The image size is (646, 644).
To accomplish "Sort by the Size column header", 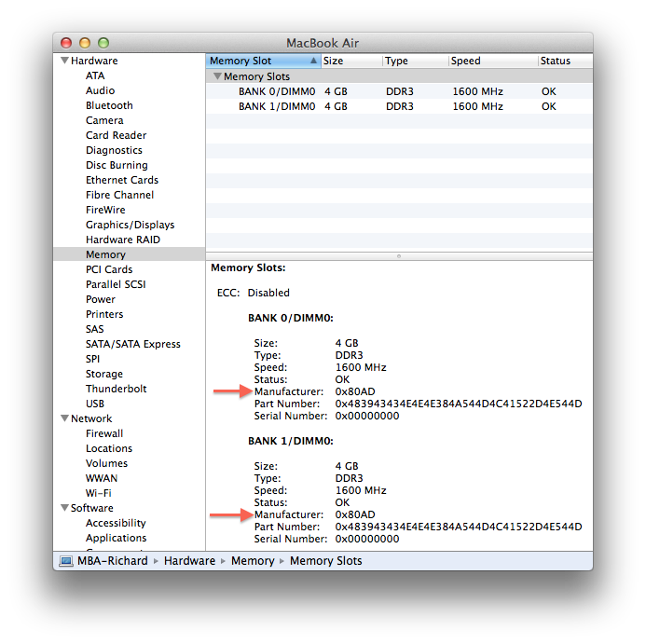I will (351, 61).
